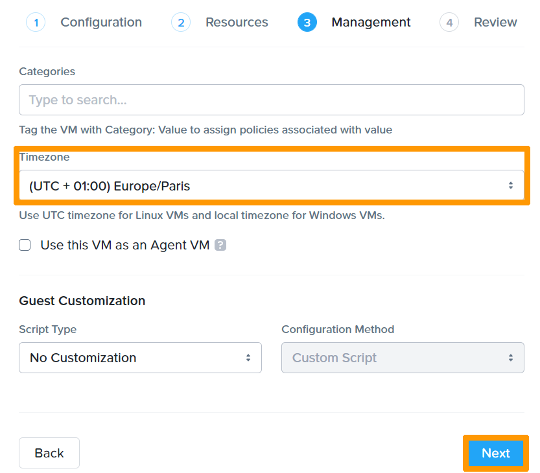
Task: Click the Next button
Action: 496,453
